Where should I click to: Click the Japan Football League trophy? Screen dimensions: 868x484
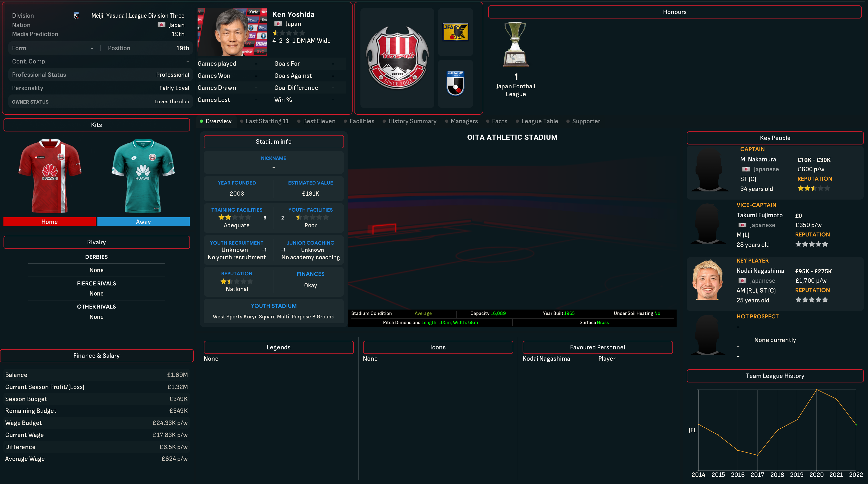[515, 45]
